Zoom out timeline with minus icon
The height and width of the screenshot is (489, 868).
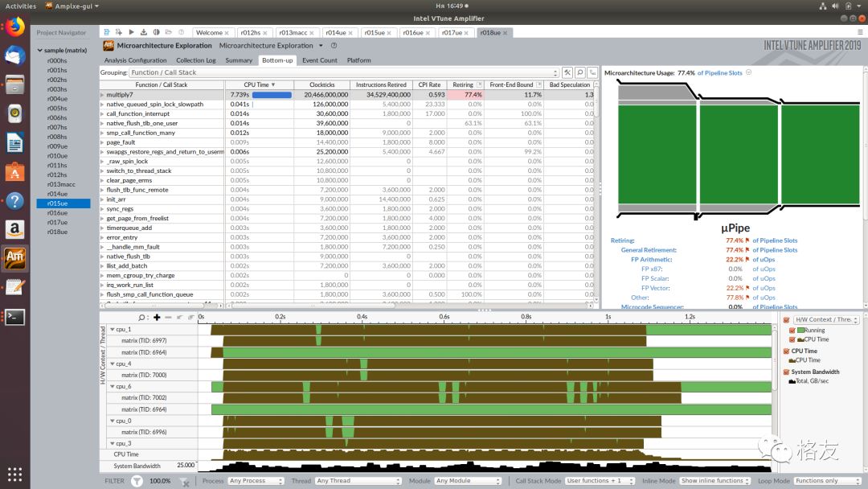coord(168,318)
